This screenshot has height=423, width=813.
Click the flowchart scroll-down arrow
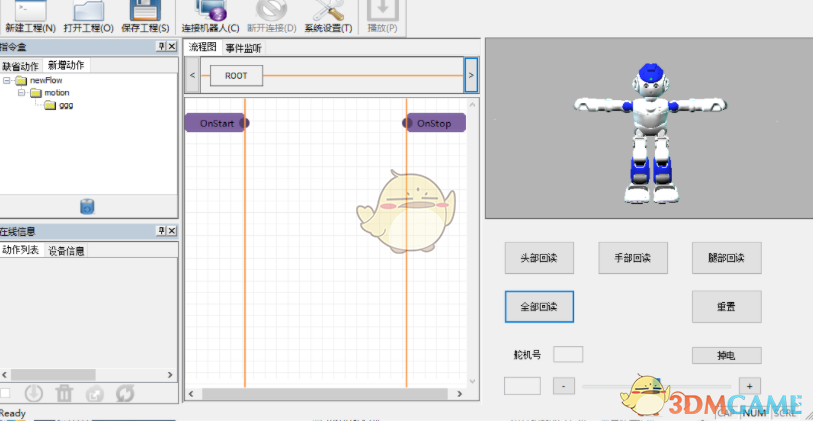pyautogui.click(x=472, y=382)
